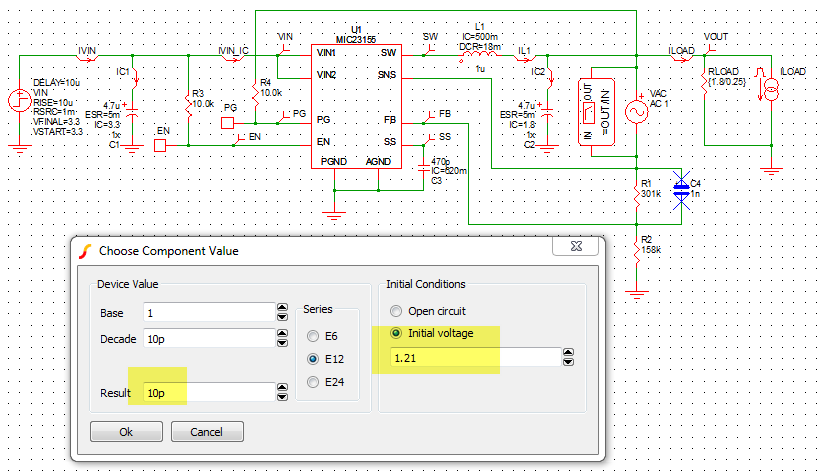Click the Ok button
Image resolution: width=819 pixels, height=472 pixels.
(126, 432)
